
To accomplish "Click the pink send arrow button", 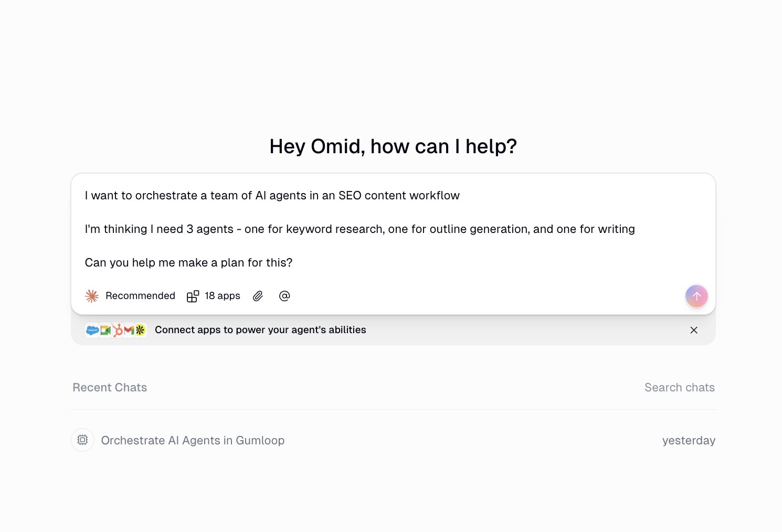I will (696, 296).
